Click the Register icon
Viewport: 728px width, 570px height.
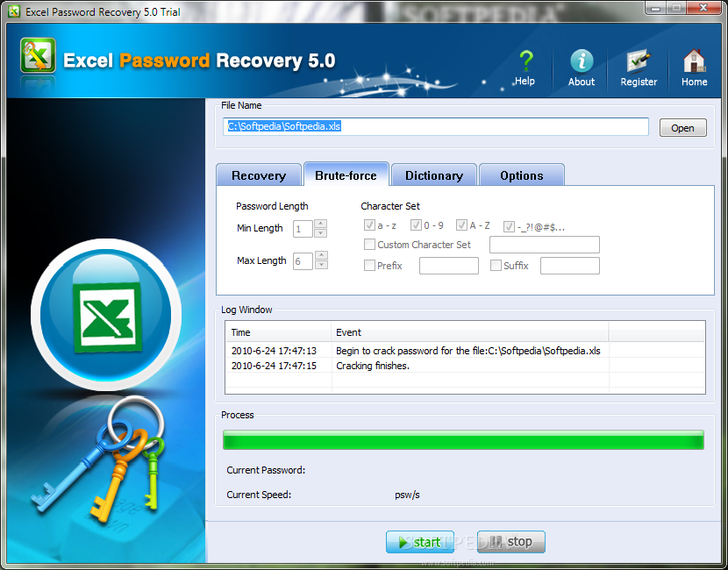point(639,68)
